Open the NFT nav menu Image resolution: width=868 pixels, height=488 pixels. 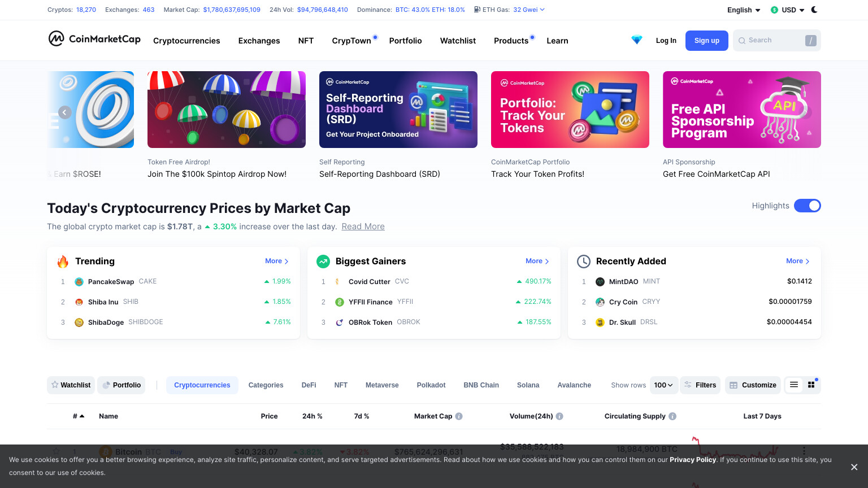(x=306, y=41)
